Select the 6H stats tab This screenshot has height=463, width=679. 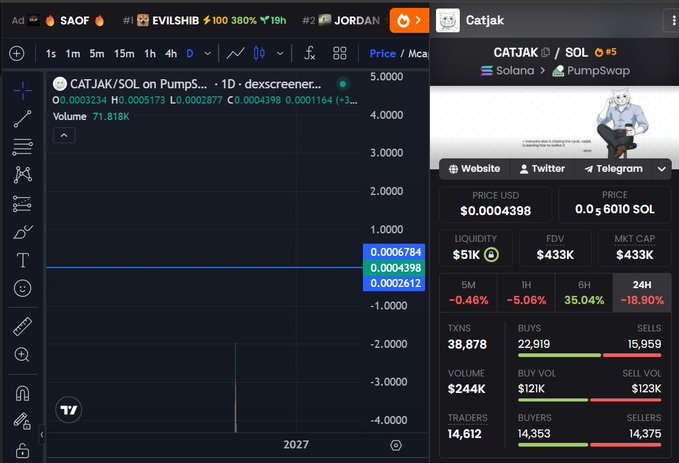[x=584, y=292]
